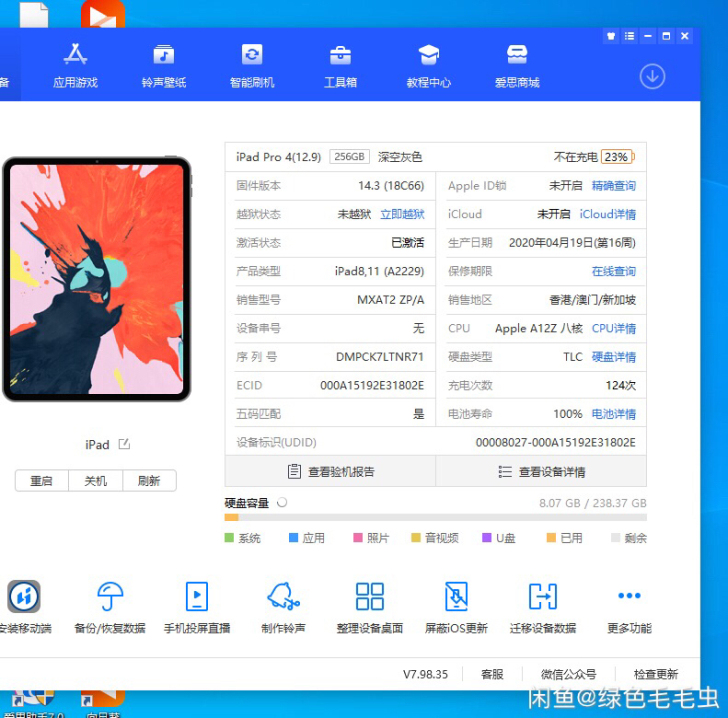This screenshot has height=718, width=728.
Task: Open 教程中心 tutorial center
Action: 429,66
